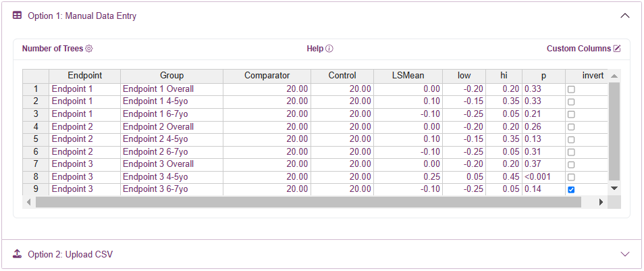Click hi value 0.45 cell
Viewport: 644px width, 271px height.
coord(504,177)
